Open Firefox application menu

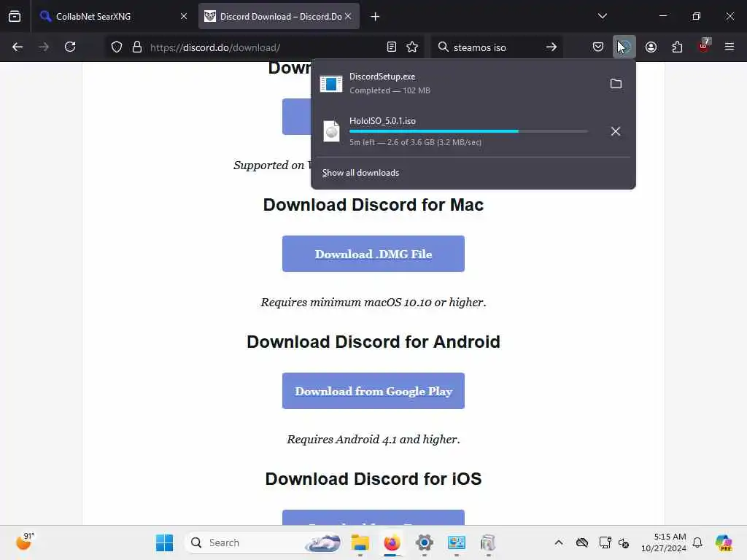[729, 47]
